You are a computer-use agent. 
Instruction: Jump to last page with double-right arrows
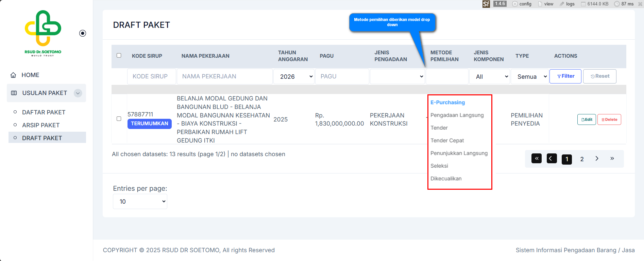(612, 159)
